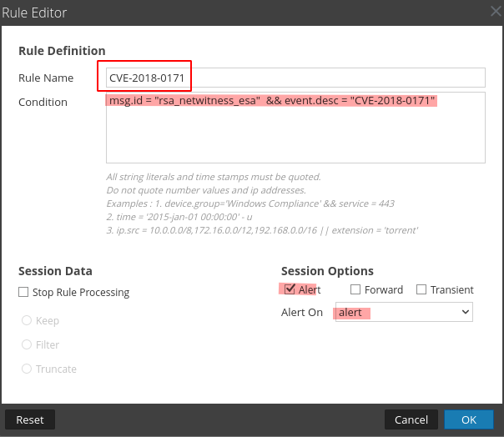504x437 pixels.
Task: Click the Alert On label
Action: (x=302, y=312)
